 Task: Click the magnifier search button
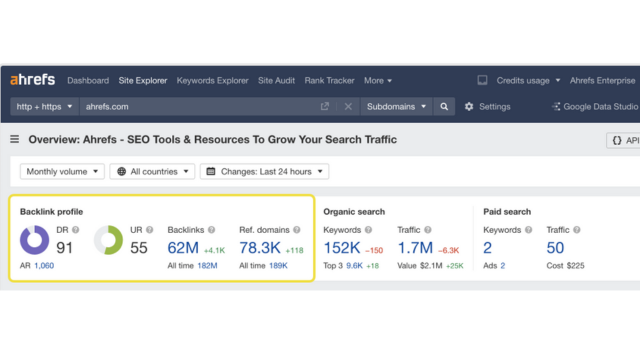444,107
